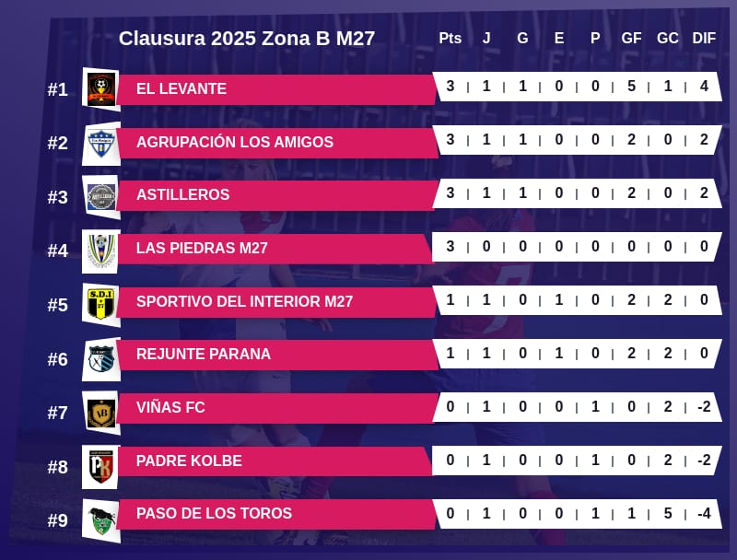This screenshot has height=560, width=737.
Task: Click the El Levante team crest
Action: click(x=100, y=89)
